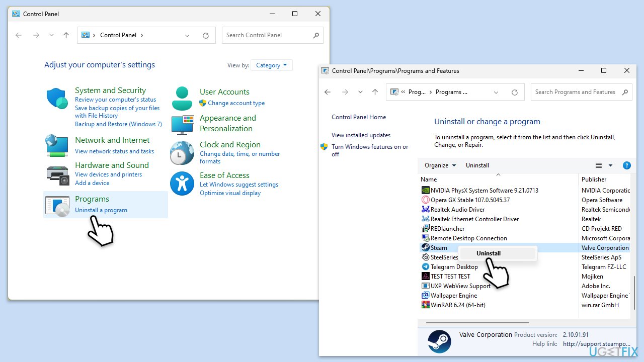The width and height of the screenshot is (644, 362).
Task: Click NVIDIA PhysX icon in list
Action: (x=425, y=190)
